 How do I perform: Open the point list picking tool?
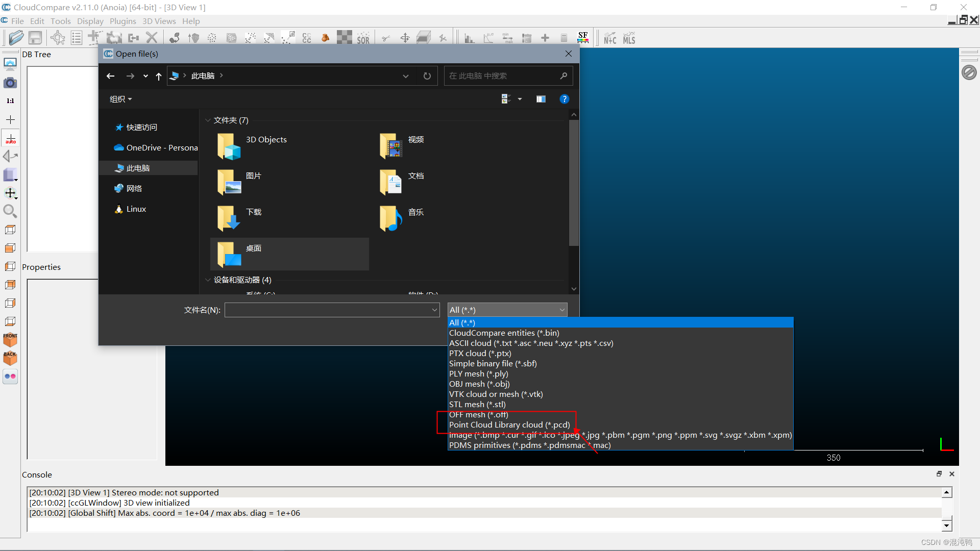click(x=77, y=38)
